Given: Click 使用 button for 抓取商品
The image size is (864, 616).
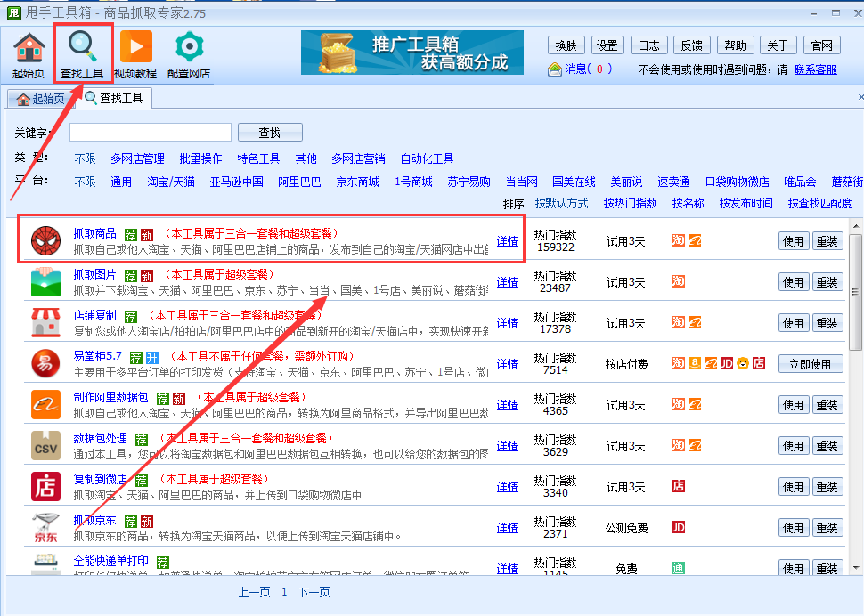Looking at the screenshot, I should [794, 241].
